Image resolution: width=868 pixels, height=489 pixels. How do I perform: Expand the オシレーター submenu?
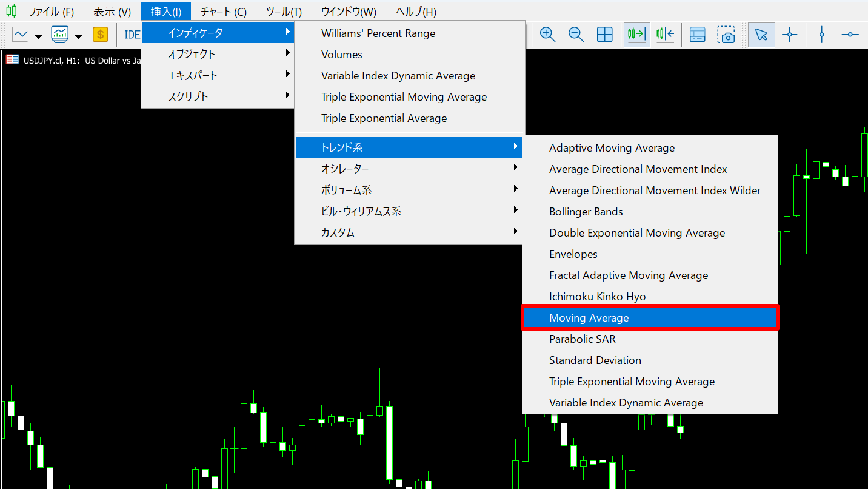(409, 168)
